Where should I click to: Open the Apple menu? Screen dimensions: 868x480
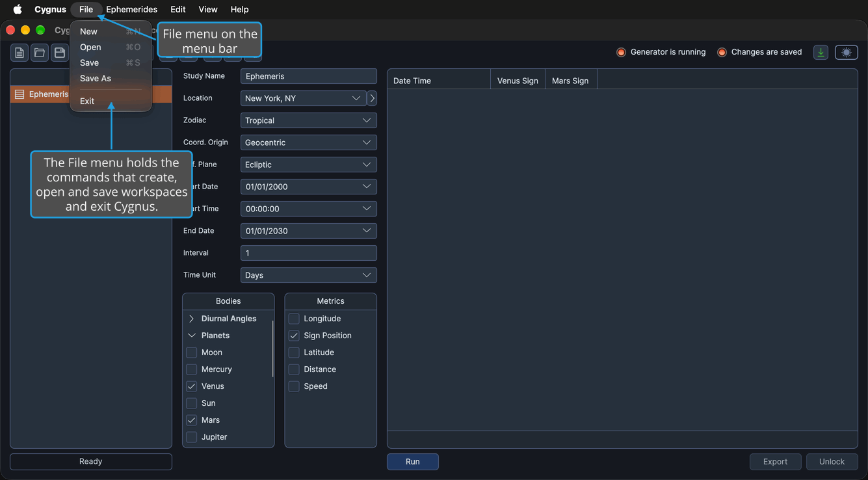(x=18, y=9)
